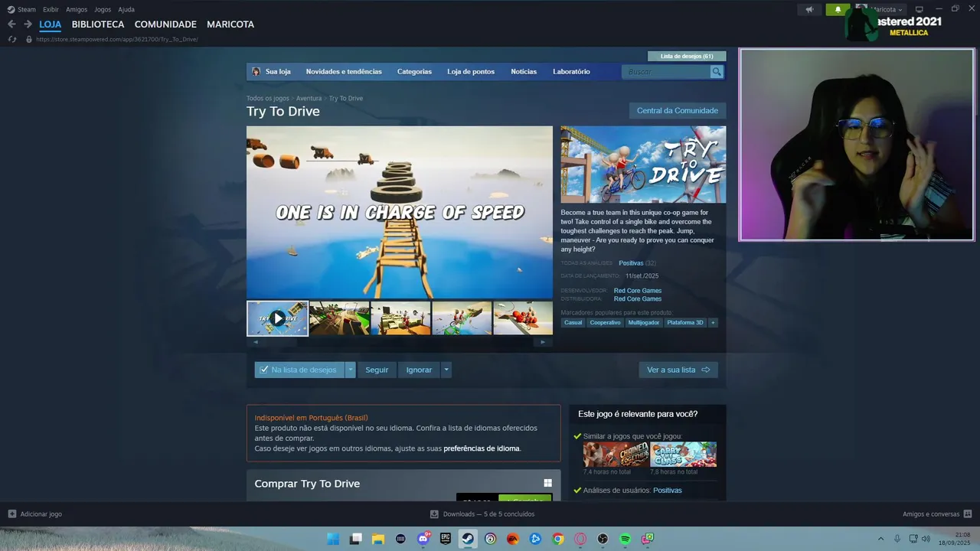Open preferências de idioma link
This screenshot has height=551, width=980.
482,448
